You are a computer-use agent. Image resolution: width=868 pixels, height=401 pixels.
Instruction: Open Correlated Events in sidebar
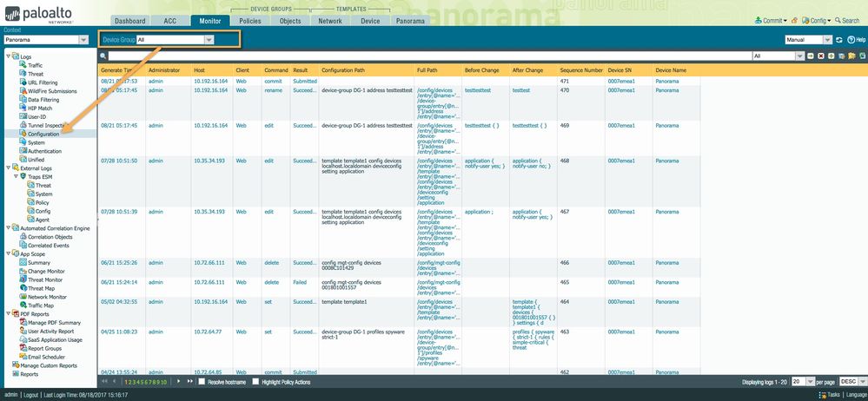point(48,246)
